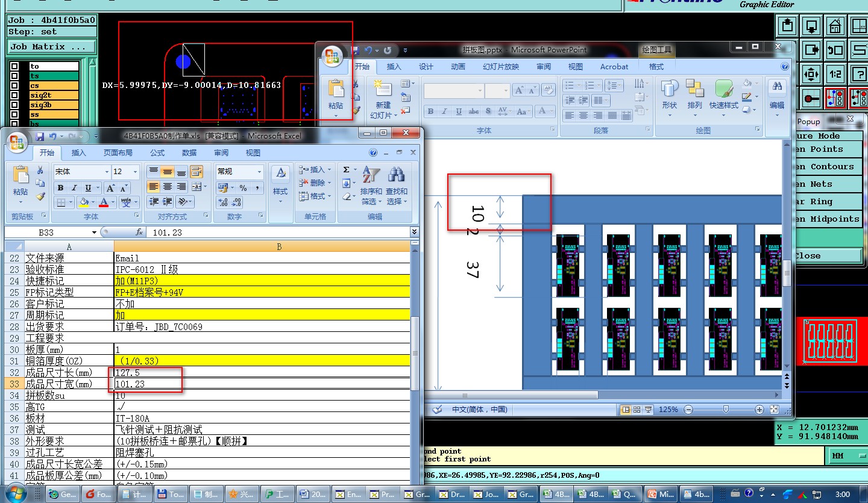Click Windows Start button
This screenshot has height=503, width=868.
point(17,494)
